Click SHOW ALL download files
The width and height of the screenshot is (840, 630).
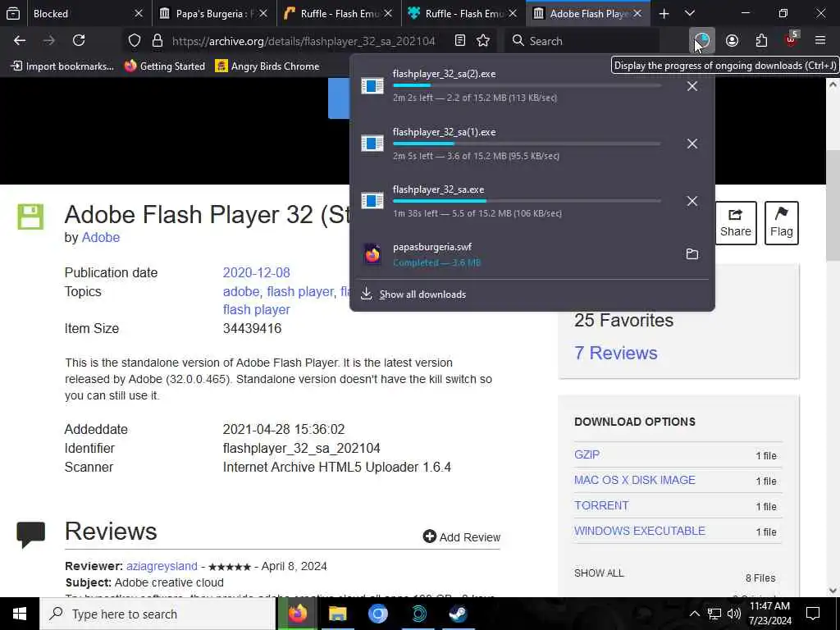point(598,573)
